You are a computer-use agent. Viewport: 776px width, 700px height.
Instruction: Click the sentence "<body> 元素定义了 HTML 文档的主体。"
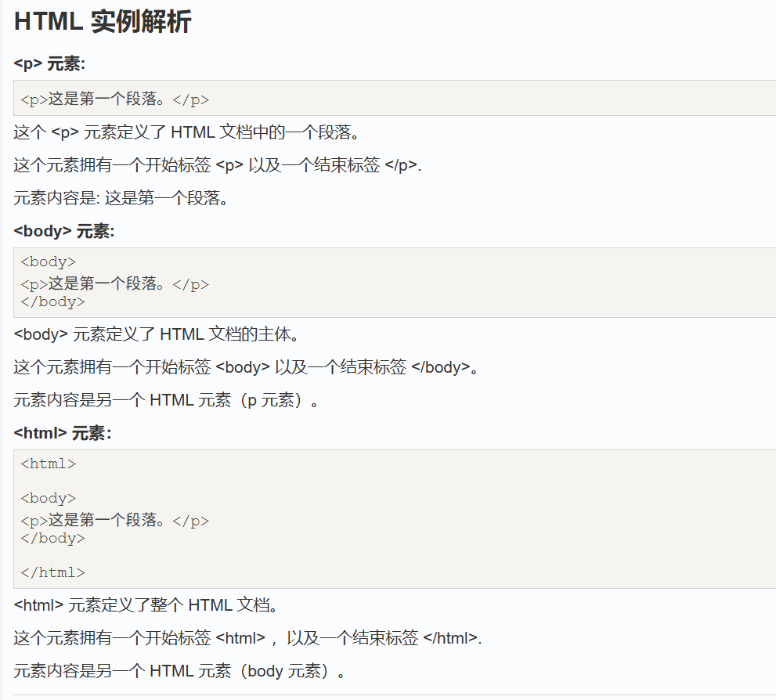(157, 334)
